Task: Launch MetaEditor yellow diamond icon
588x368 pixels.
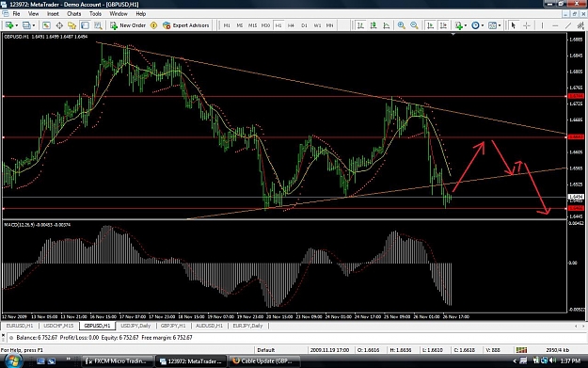Action: coord(153,25)
